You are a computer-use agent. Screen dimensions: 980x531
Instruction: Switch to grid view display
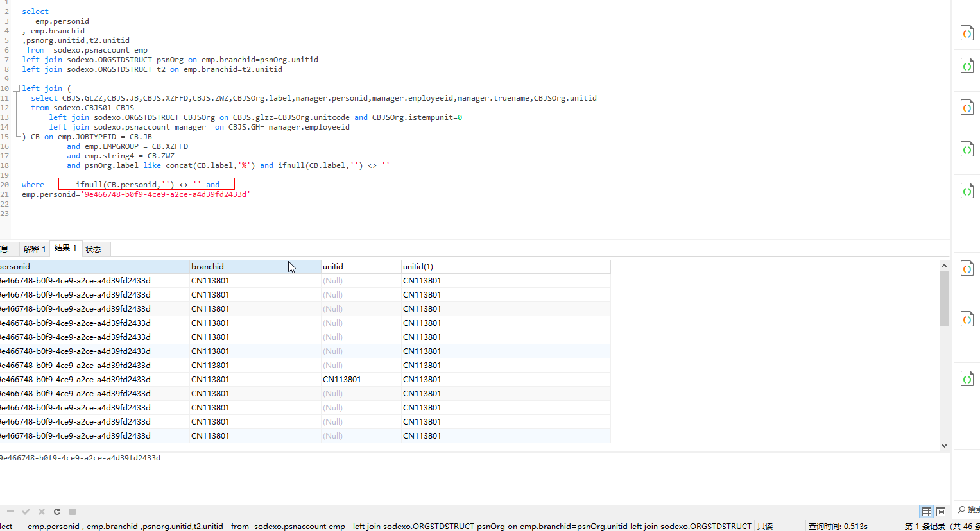click(x=926, y=512)
